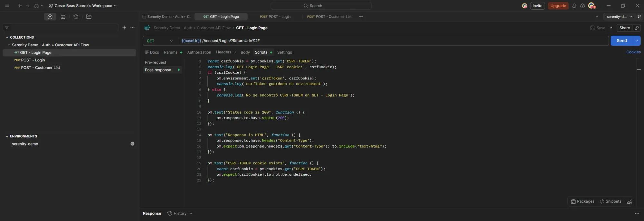Click the Share button
The height and width of the screenshot is (221, 644).
coord(624,28)
